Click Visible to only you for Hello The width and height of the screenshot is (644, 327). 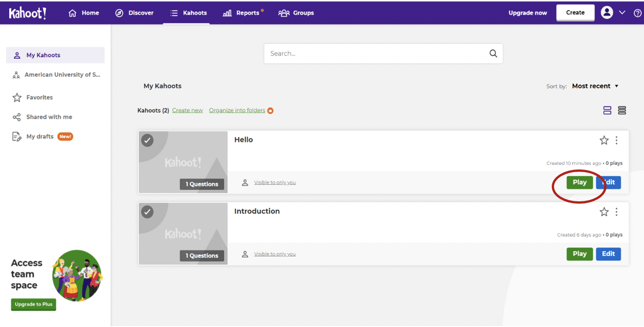[x=275, y=183]
